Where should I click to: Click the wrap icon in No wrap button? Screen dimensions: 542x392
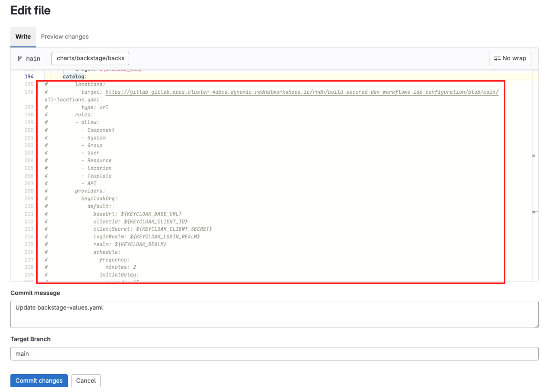click(x=497, y=59)
